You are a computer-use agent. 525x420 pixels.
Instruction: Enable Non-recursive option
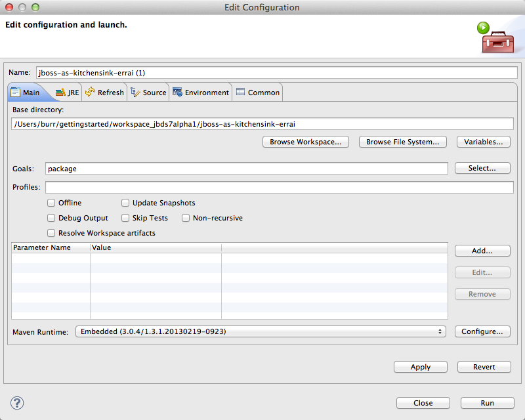pos(186,218)
